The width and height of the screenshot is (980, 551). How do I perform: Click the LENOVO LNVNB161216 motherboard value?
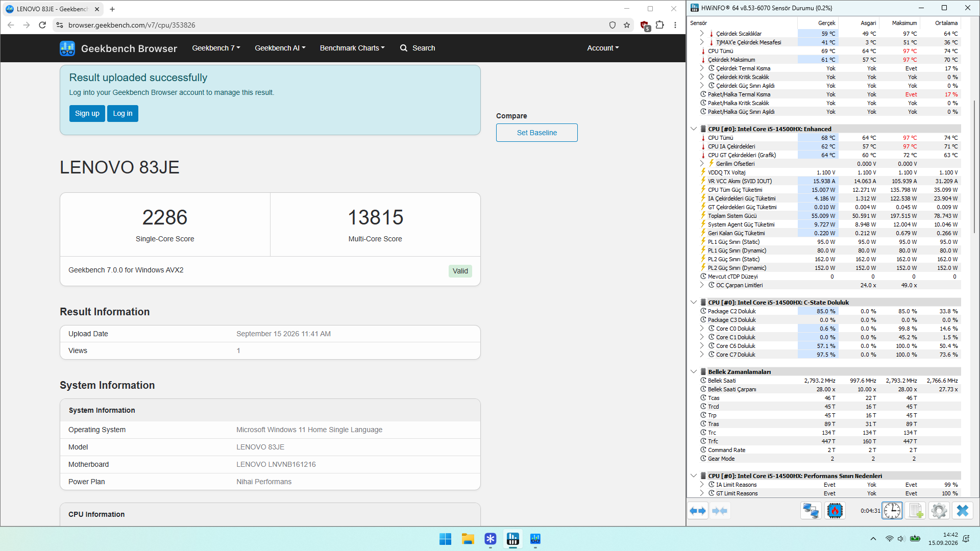coord(276,464)
